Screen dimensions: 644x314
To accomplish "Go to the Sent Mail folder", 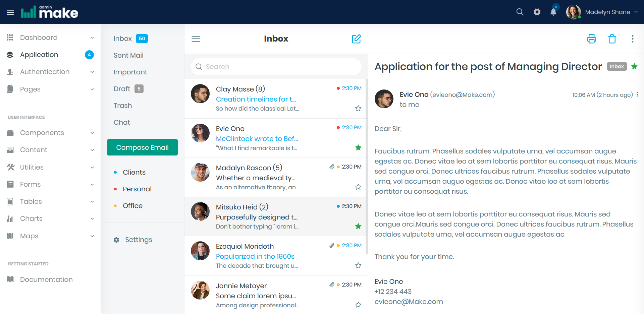I will (128, 55).
